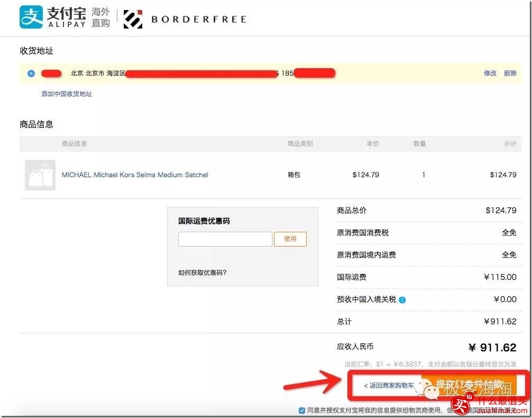Image resolution: width=532 pixels, height=418 pixels.
Task: Click the orange 提交订单并付款 button
Action: click(x=469, y=385)
